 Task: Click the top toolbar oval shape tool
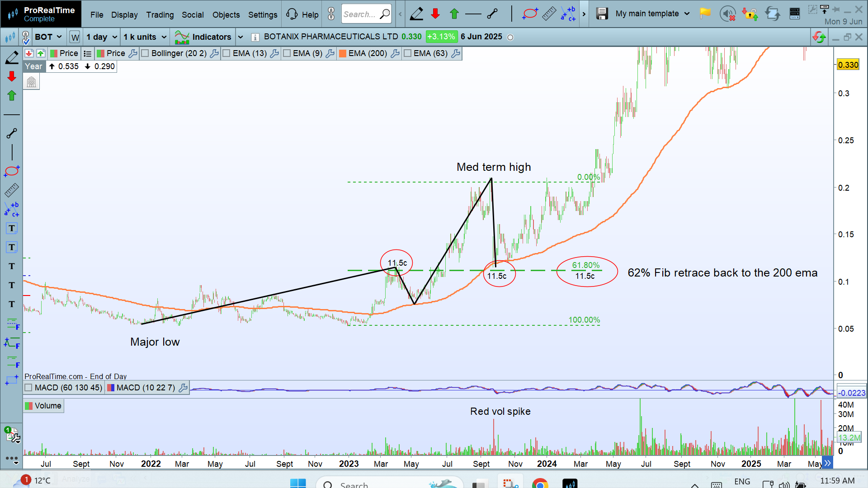coord(530,14)
